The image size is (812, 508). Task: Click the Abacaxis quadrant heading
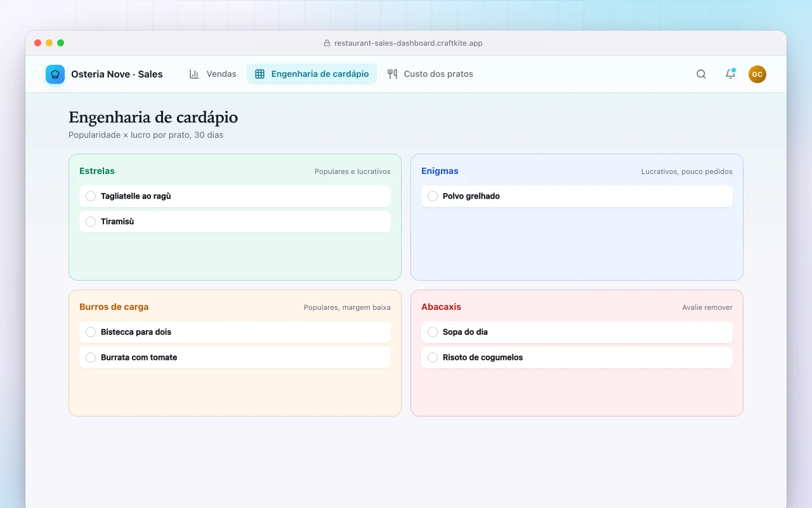click(441, 307)
